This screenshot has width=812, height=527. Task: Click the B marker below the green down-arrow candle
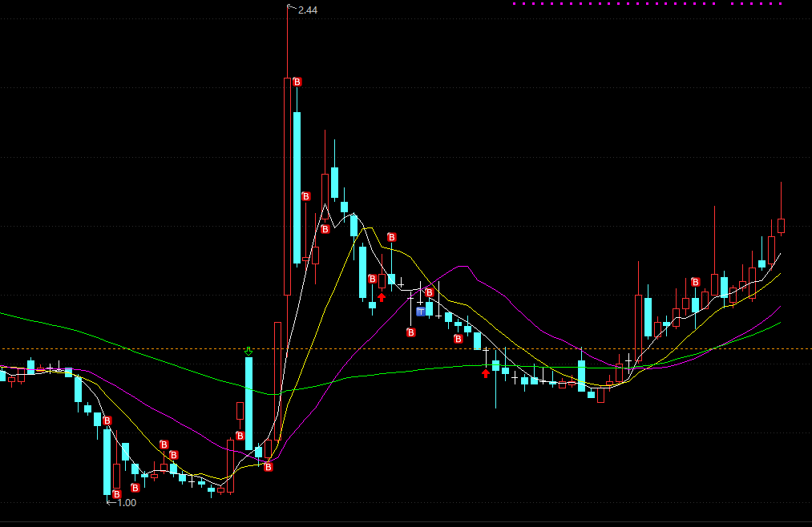(268, 467)
